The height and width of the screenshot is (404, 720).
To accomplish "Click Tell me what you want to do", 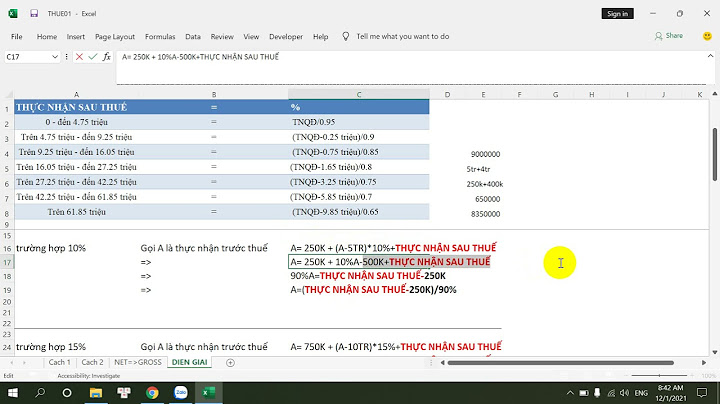I will pos(403,36).
